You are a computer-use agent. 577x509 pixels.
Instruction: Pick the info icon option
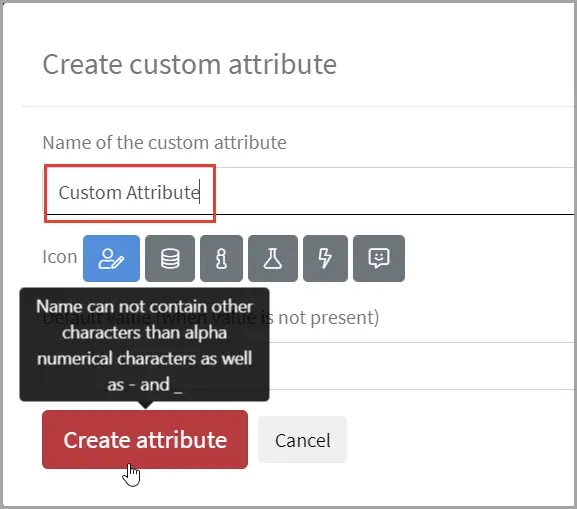222,258
